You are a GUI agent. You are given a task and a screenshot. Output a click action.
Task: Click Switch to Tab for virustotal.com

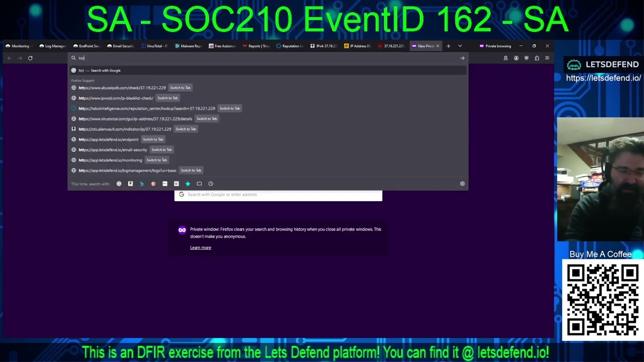[207, 119]
